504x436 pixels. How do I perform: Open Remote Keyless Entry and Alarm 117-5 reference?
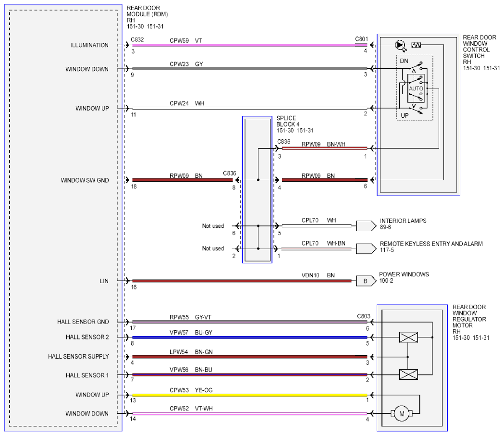click(x=431, y=247)
